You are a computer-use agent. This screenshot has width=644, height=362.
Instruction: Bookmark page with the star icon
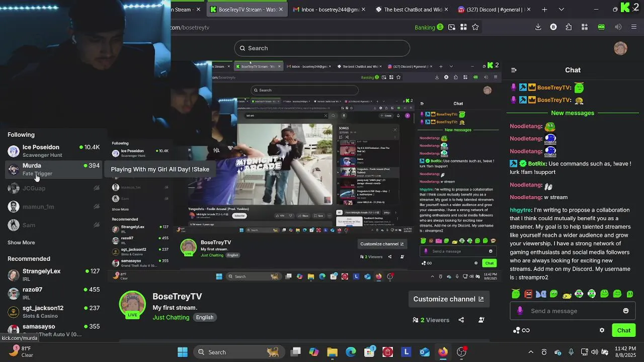click(475, 27)
